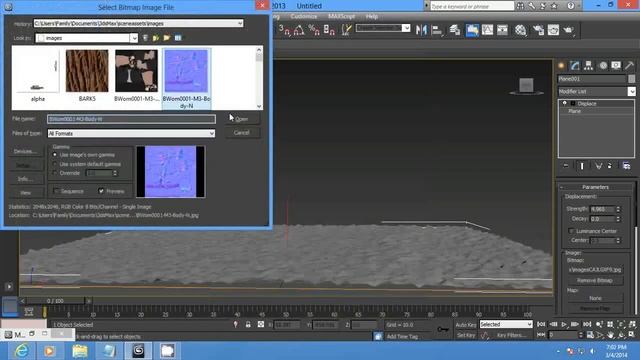Click the Devices... button in bitmap dialog
Image resolution: width=640 pixels, height=360 pixels.
coord(25,151)
